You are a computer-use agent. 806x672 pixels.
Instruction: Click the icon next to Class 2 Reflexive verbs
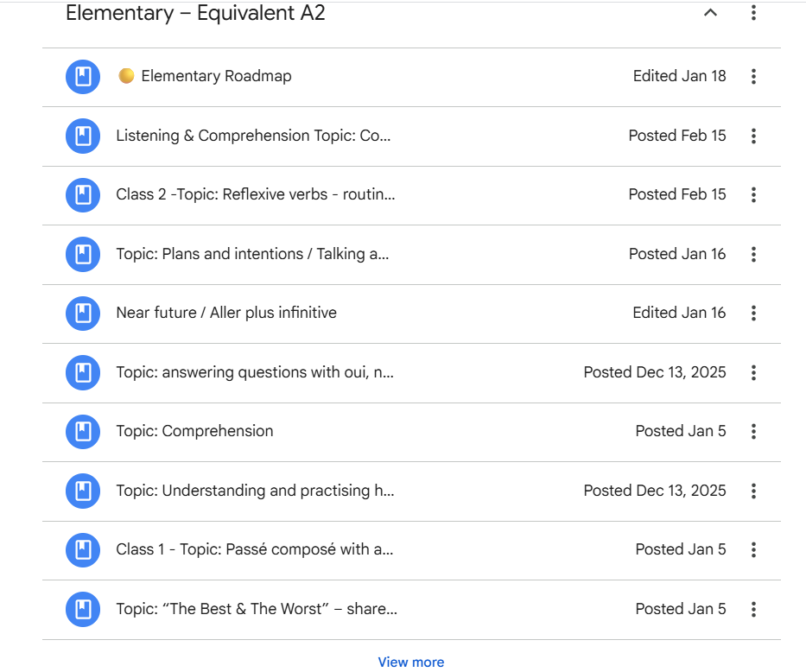(83, 195)
